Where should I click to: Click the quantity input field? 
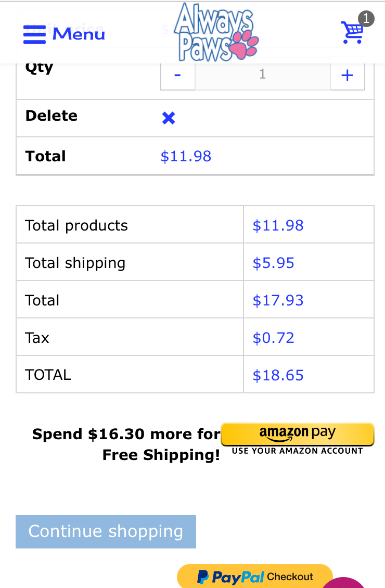coord(262,74)
